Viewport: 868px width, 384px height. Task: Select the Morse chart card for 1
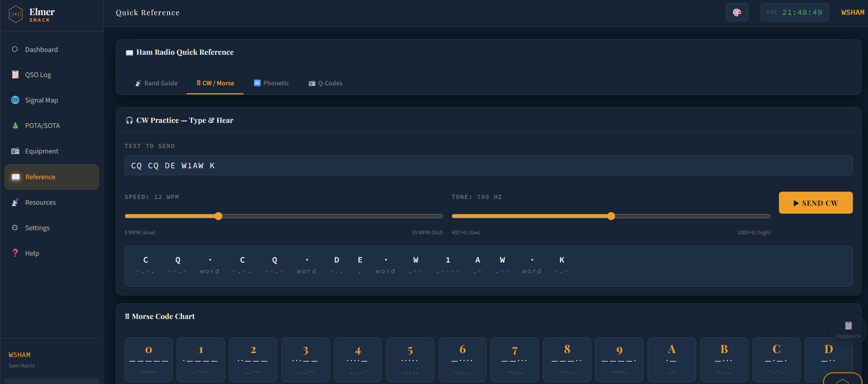(201, 359)
